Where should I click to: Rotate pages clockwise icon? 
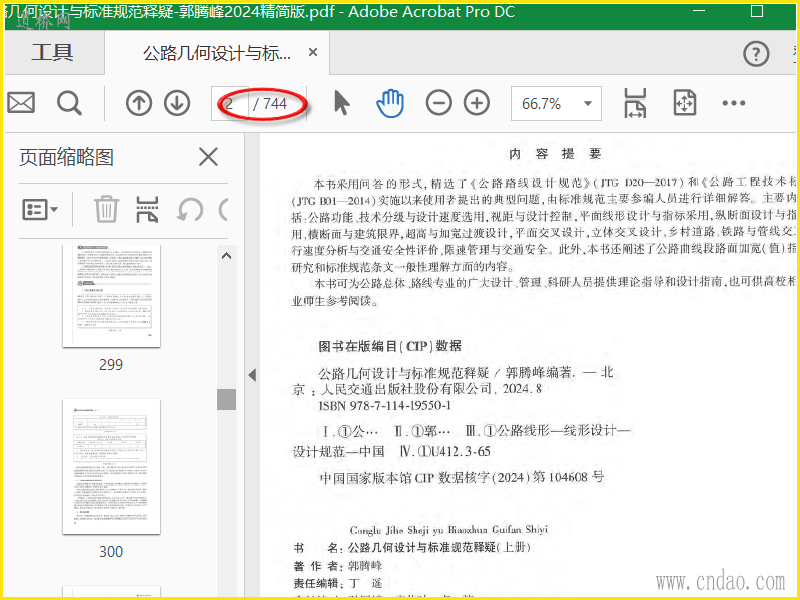point(223,210)
